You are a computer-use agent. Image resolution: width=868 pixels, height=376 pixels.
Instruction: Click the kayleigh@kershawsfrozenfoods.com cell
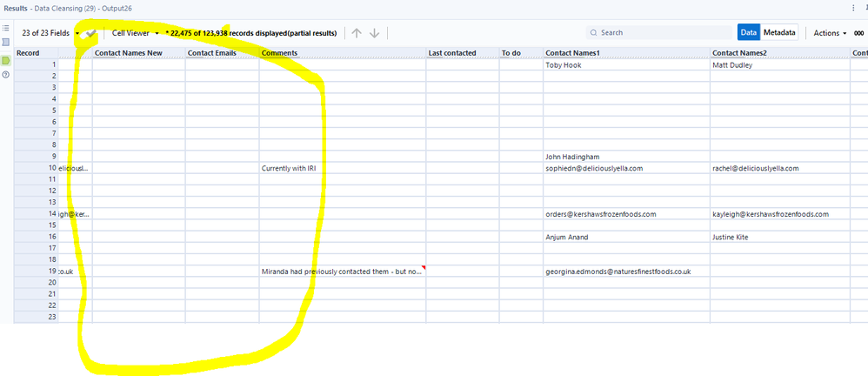tap(780, 214)
